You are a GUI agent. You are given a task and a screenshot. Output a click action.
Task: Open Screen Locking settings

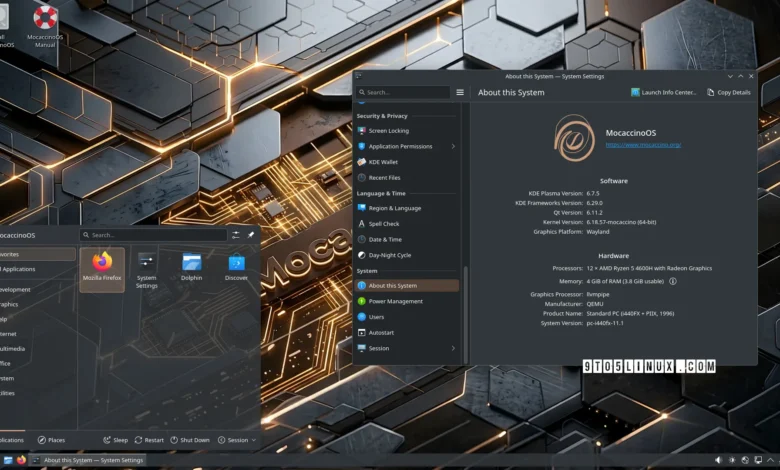click(x=407, y=131)
